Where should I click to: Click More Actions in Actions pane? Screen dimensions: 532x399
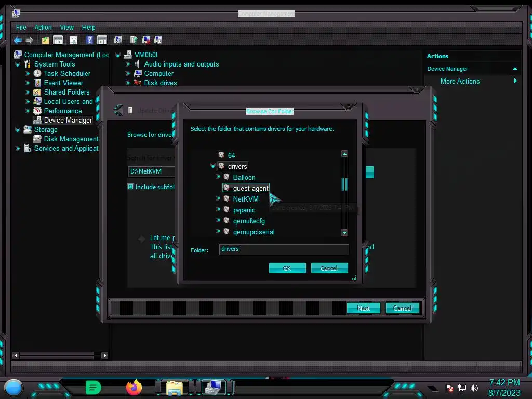point(460,81)
